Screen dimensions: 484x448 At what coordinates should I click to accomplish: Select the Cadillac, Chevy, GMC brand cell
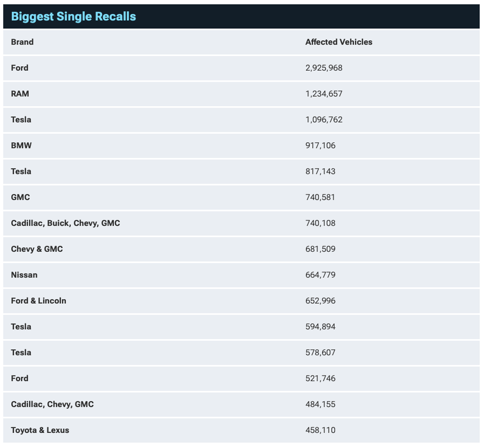[x=52, y=404]
